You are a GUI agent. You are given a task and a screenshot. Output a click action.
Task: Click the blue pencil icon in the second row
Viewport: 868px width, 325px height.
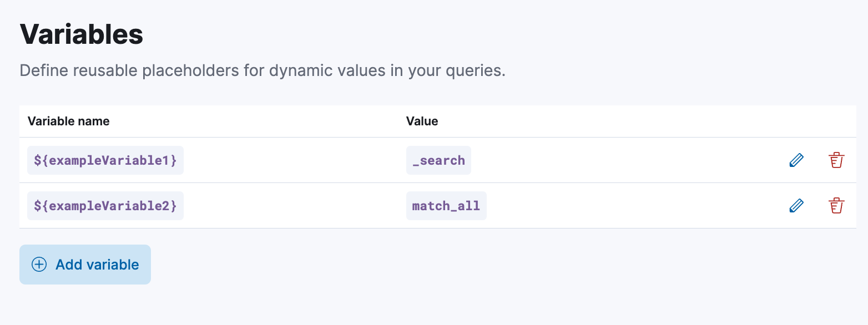click(796, 205)
